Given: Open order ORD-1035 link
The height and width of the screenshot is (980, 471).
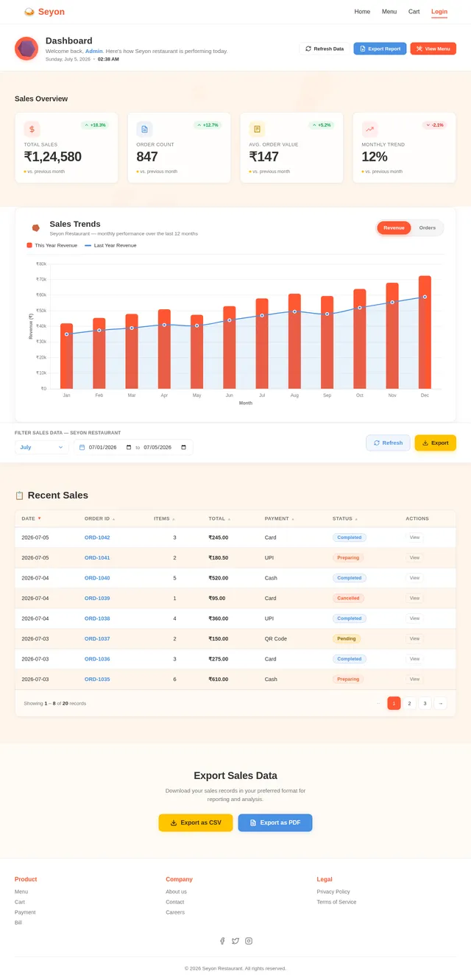Looking at the screenshot, I should coord(97,679).
